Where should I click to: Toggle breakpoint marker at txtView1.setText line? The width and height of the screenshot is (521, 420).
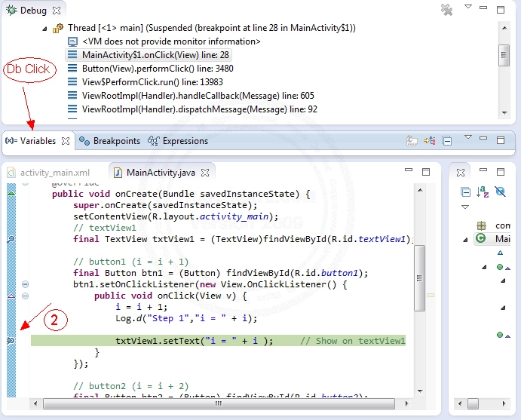(x=11, y=341)
